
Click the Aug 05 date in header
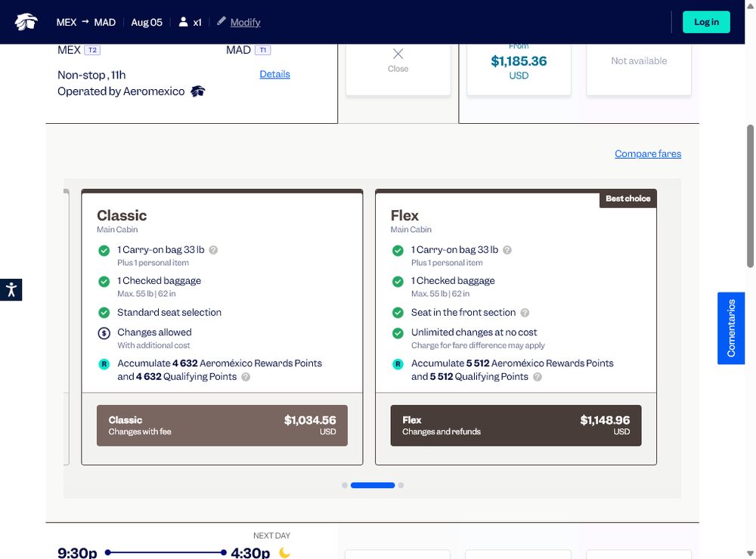(147, 22)
